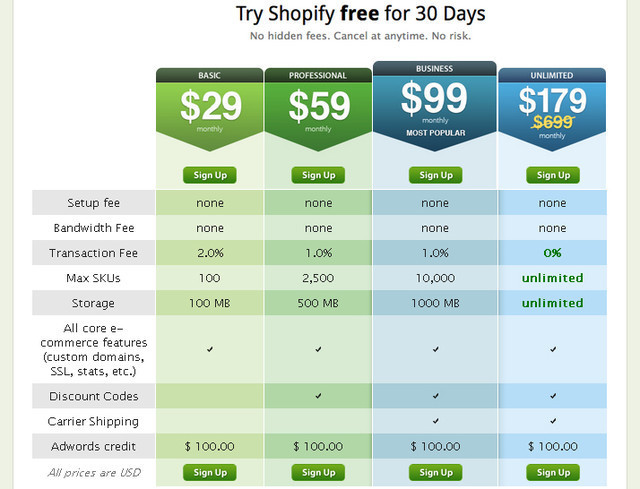This screenshot has height=489, width=640.
Task: Click the Transaction Fee row label
Action: [x=95, y=253]
